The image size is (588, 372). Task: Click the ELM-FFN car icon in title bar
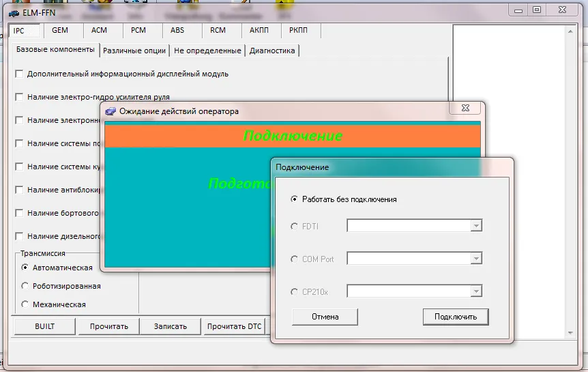pos(14,13)
